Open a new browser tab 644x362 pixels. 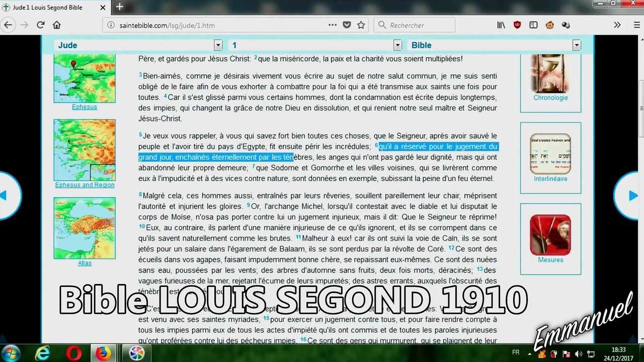pyautogui.click(x=120, y=7)
